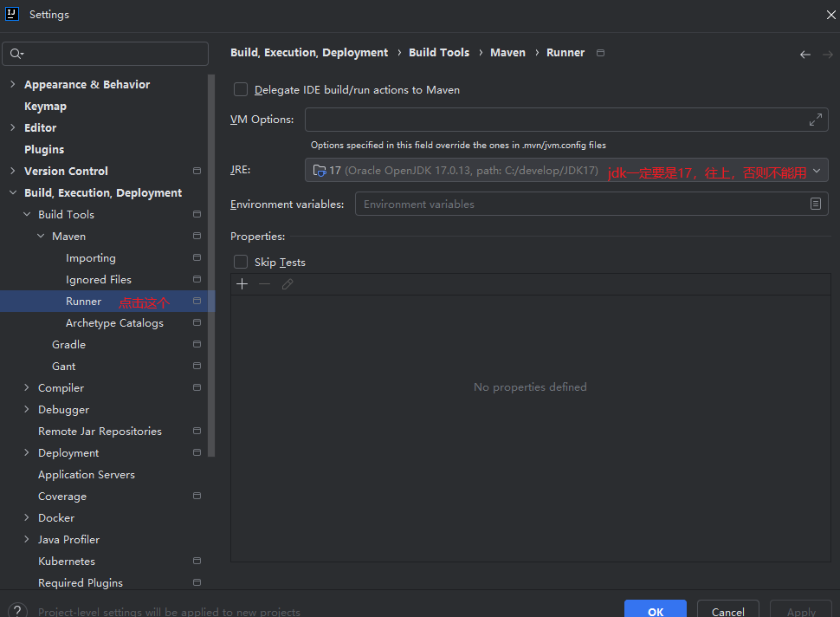Click project icon next to Importing

[197, 258]
